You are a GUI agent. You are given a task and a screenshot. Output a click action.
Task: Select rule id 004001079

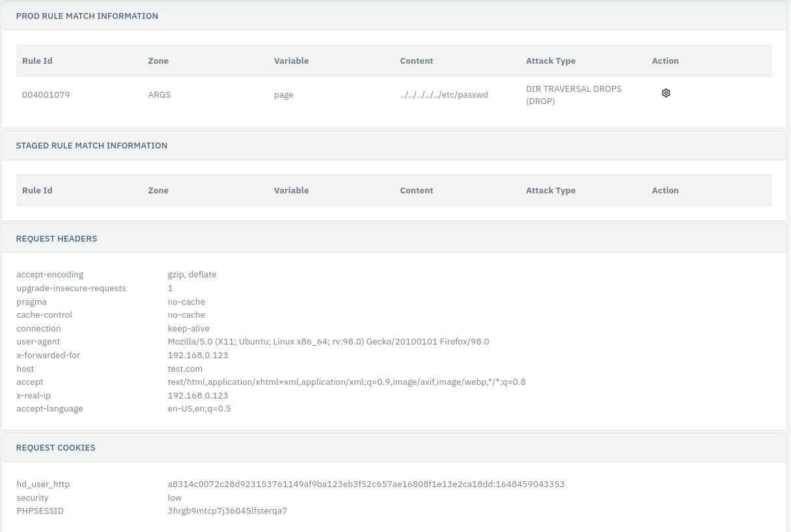coord(46,95)
